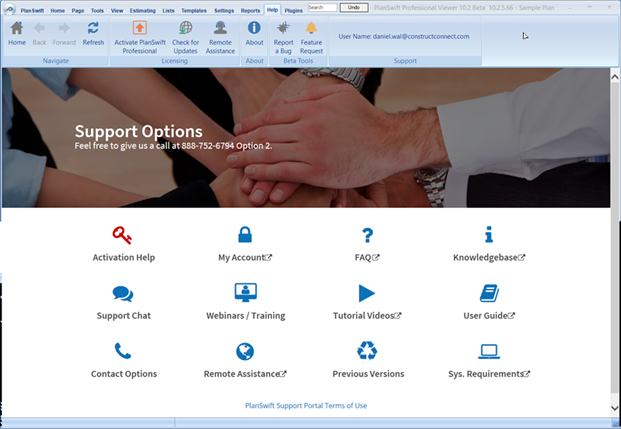Switch to the Tools ribbon tab
This screenshot has height=429, width=621.
tap(97, 11)
